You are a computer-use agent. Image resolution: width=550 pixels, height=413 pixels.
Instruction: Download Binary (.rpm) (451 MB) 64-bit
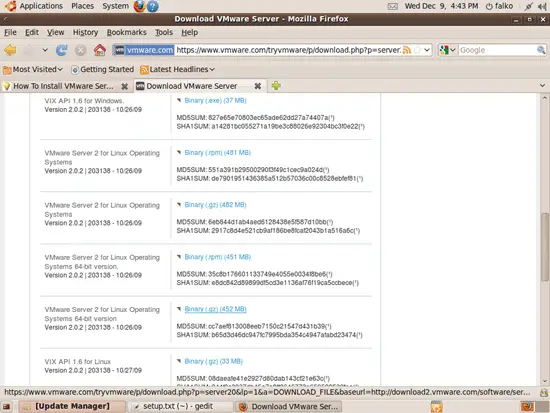(217, 257)
